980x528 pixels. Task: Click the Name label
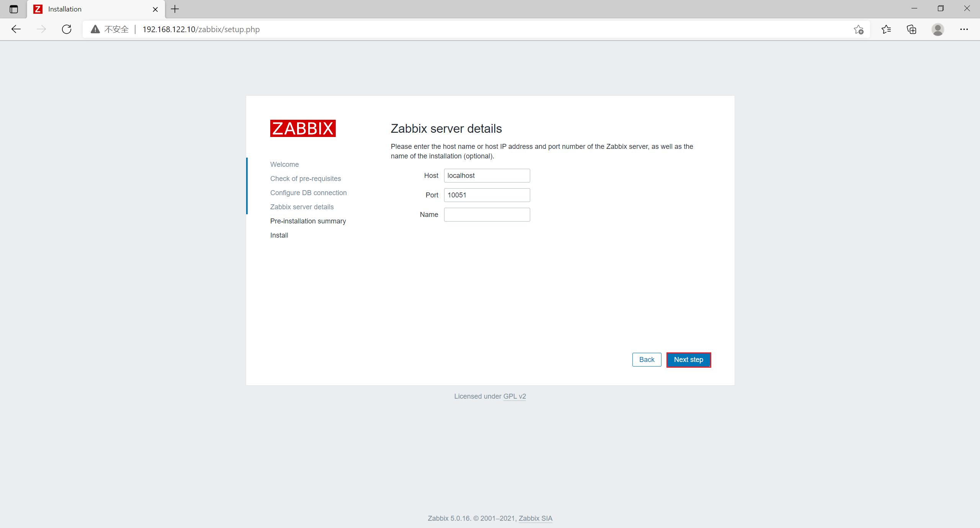coord(429,215)
